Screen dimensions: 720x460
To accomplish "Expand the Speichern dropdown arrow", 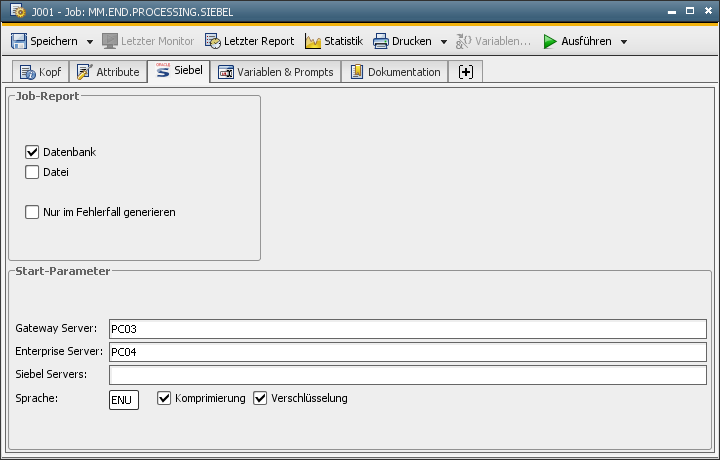I will 90,42.
